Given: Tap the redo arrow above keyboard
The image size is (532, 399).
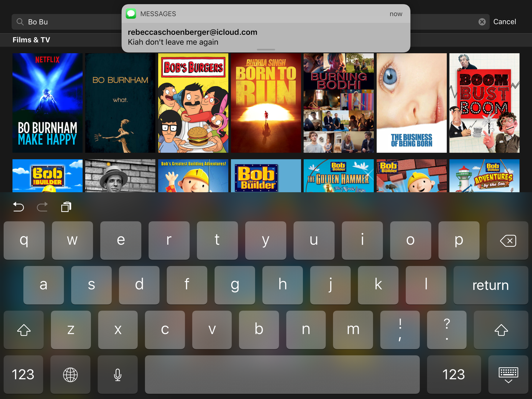Looking at the screenshot, I should tap(42, 207).
